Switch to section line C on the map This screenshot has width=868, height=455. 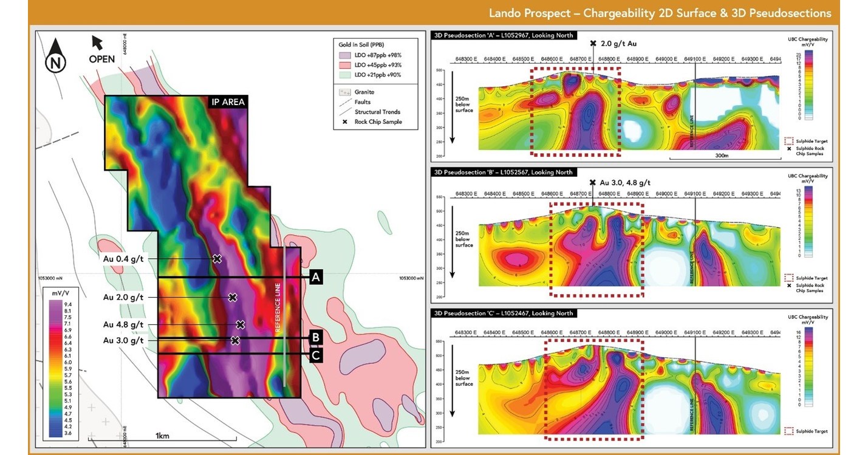315,354
